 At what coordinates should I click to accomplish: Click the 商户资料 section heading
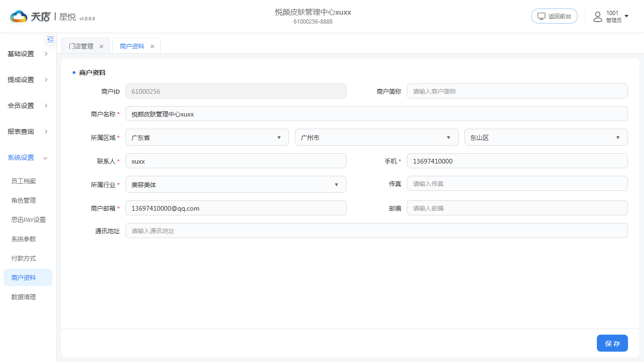tap(92, 73)
